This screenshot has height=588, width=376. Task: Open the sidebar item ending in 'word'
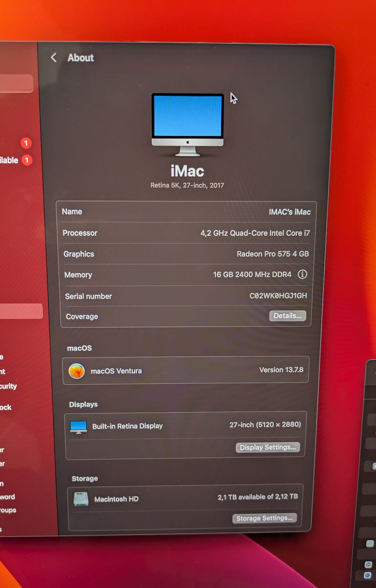[x=7, y=497]
